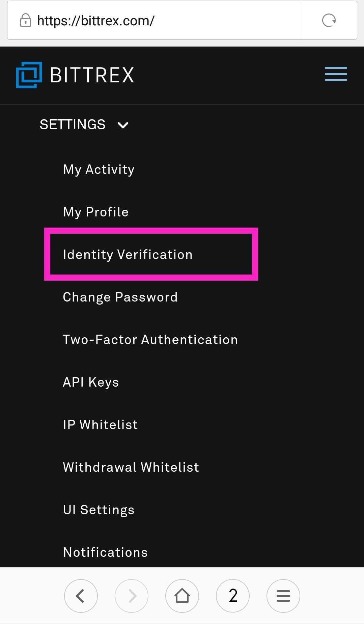This screenshot has width=364, height=624.
Task: Open the hamburger navigation menu
Action: 336,74
